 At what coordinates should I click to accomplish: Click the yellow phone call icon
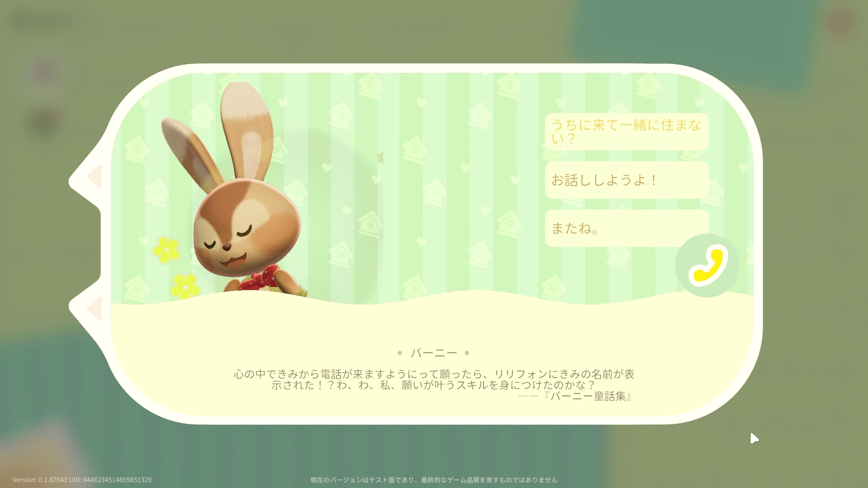[x=707, y=266]
